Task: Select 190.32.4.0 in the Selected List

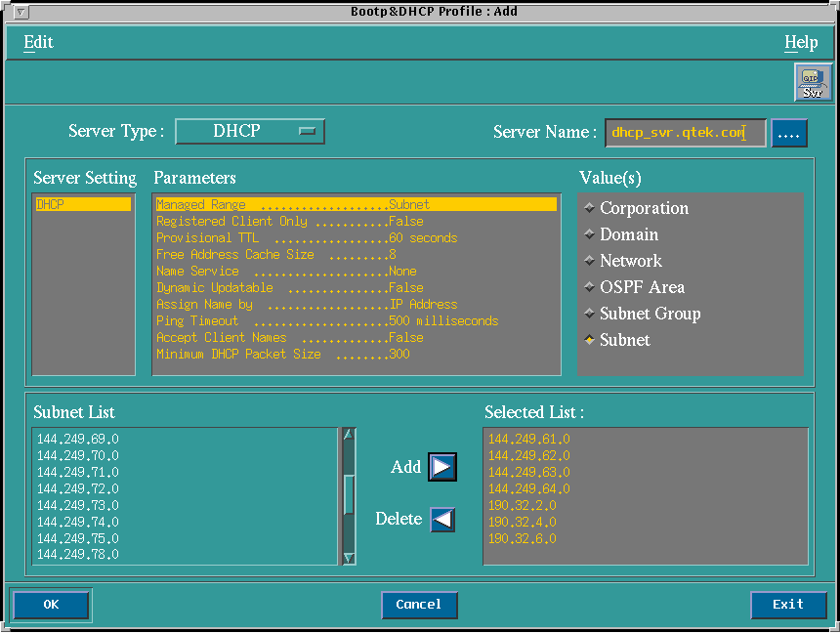Action: tap(523, 522)
